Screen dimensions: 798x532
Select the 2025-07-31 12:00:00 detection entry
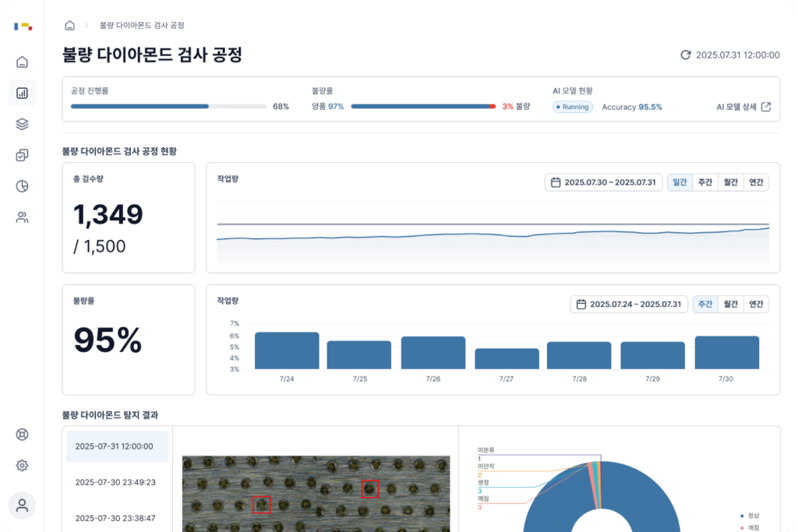pos(117,446)
